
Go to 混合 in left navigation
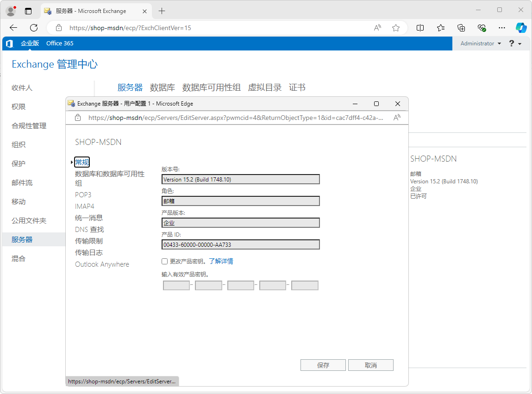[x=19, y=259]
